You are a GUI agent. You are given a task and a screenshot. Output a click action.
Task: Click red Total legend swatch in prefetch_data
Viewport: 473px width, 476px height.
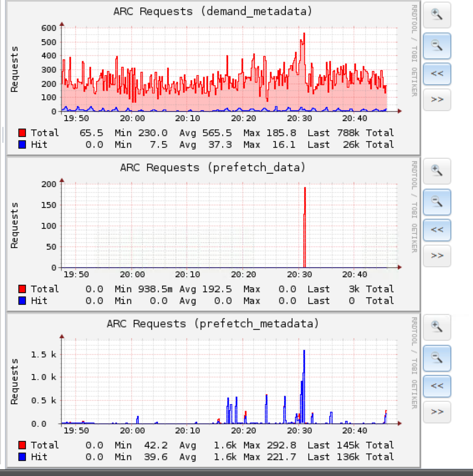(x=22, y=289)
